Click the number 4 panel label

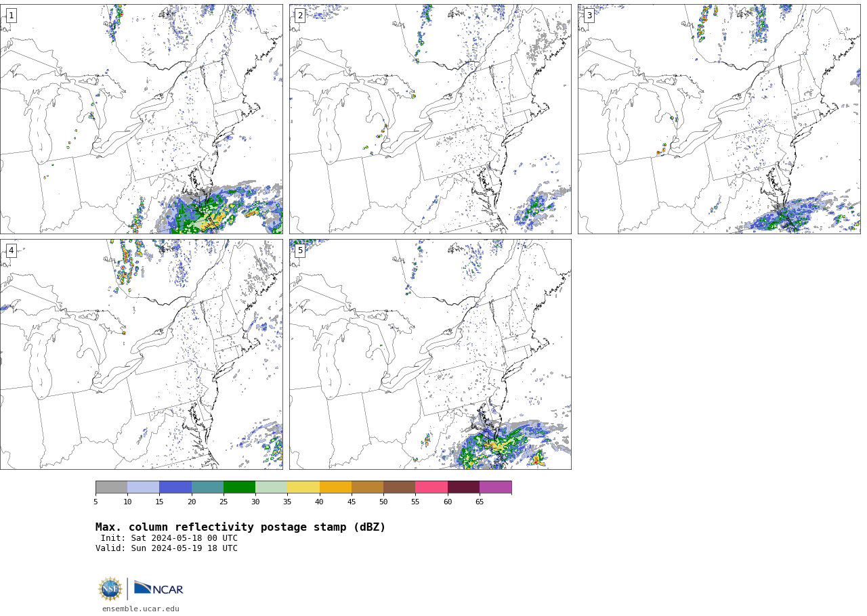tap(11, 250)
